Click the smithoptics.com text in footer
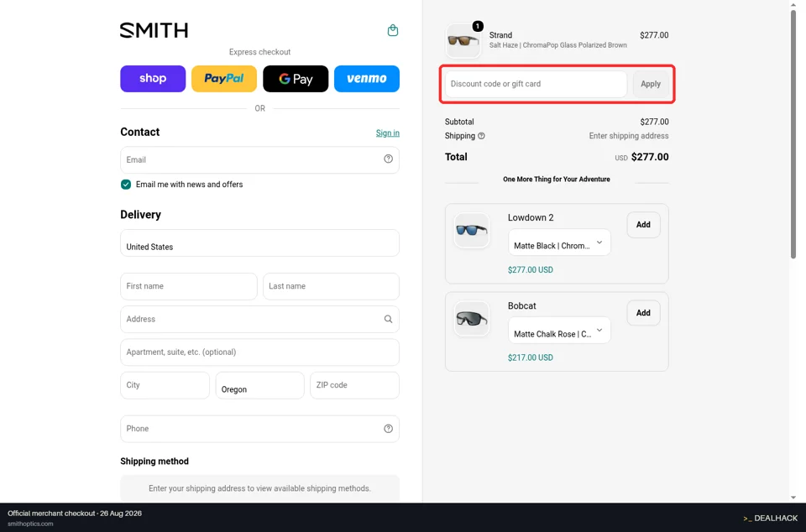 point(30,524)
